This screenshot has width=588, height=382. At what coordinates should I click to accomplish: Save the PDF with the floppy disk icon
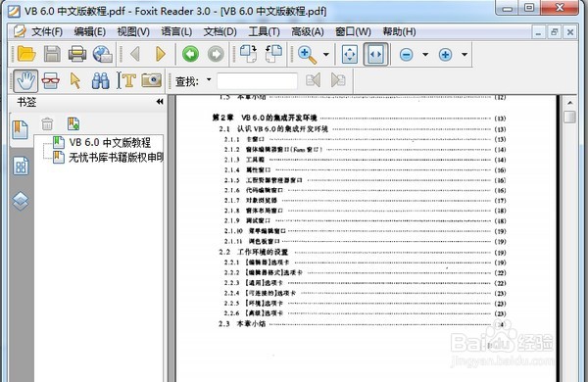click(x=52, y=54)
